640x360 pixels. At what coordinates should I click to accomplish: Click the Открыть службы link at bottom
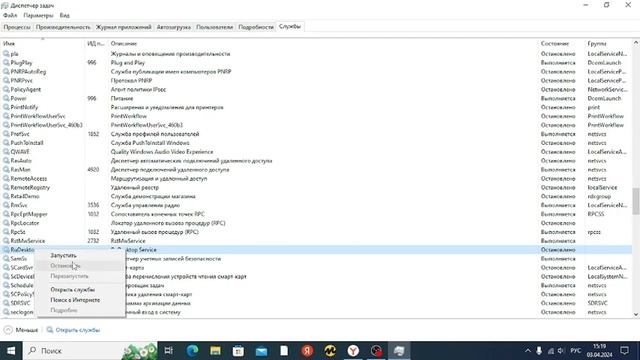pyautogui.click(x=78, y=330)
